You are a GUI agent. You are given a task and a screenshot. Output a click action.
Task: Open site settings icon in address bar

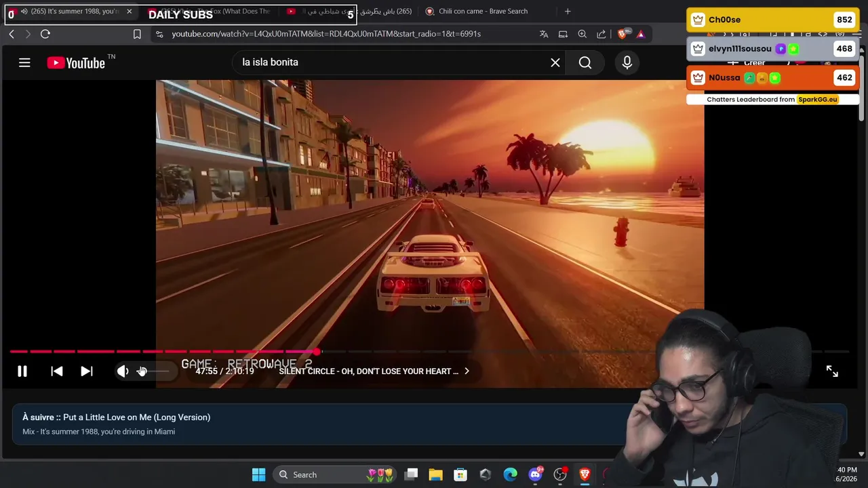159,34
